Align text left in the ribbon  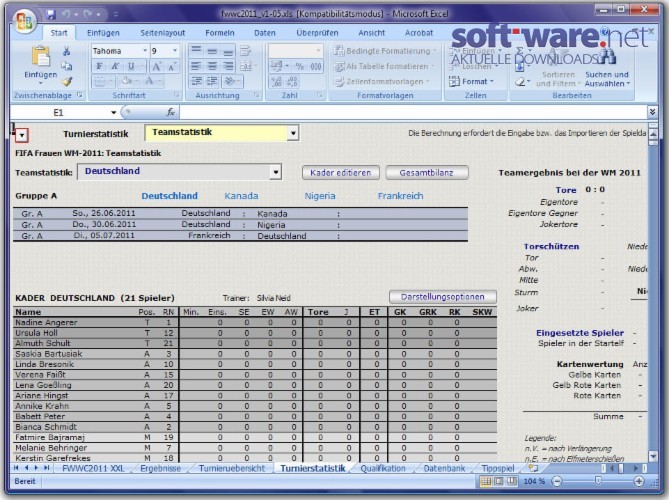click(196, 66)
